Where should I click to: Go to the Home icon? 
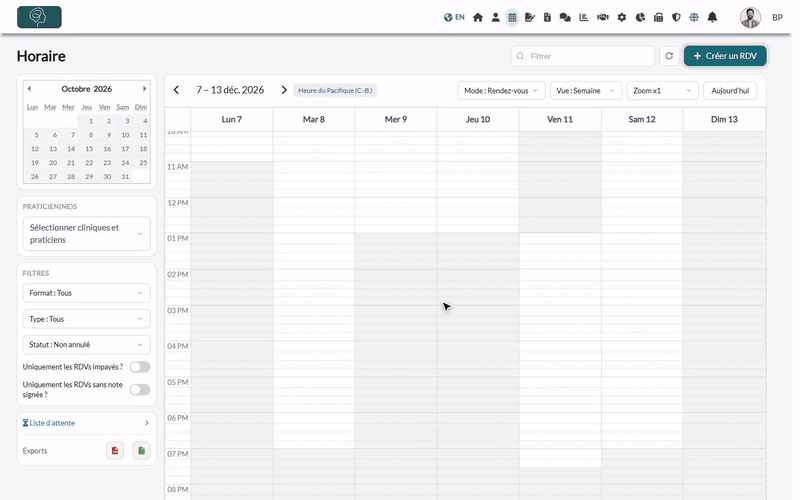coord(478,17)
